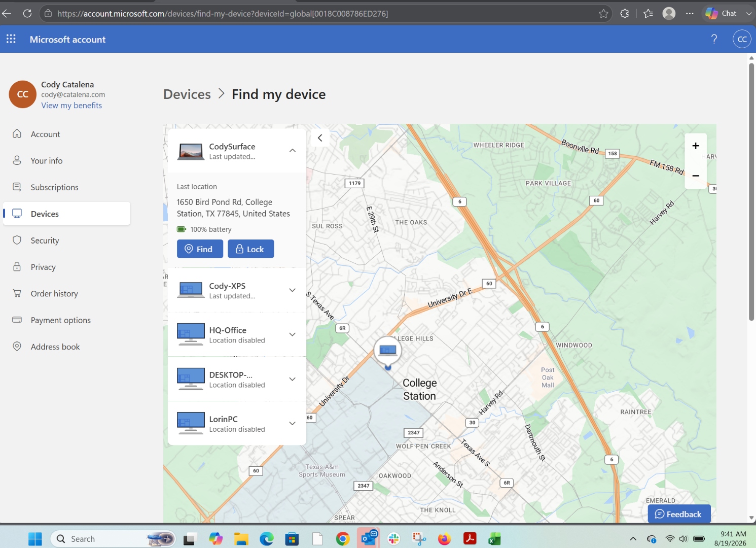Open the CodySurface device thumbnail

pos(191,151)
